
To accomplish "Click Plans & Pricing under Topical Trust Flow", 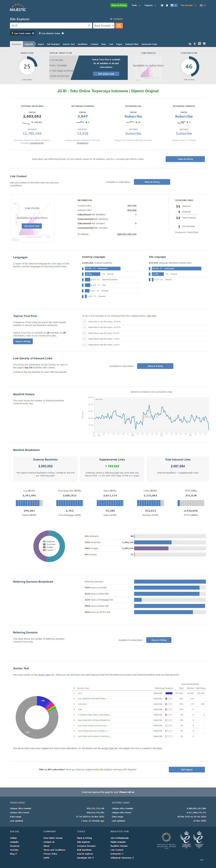I will (x=23, y=341).
